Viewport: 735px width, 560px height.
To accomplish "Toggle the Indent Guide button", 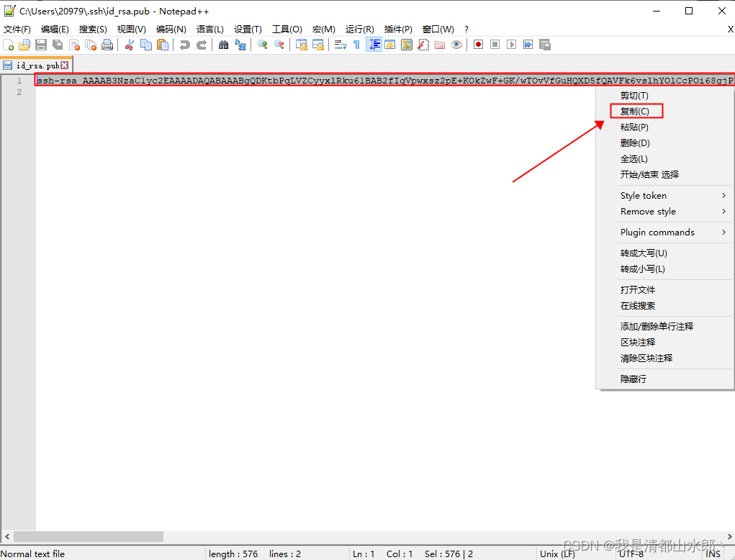I will tap(374, 45).
